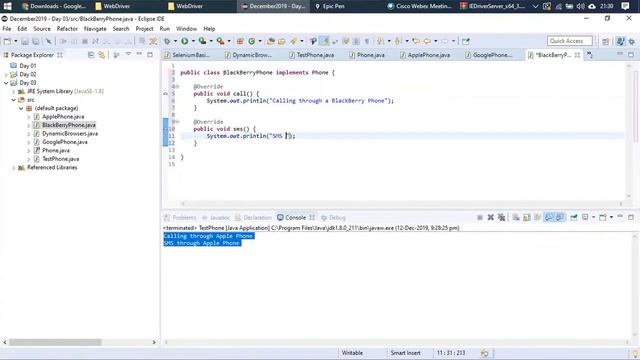Open the New dropdown arrow in toolbar
Image resolution: width=640 pixels, height=360 pixels.
pyautogui.click(x=16, y=41)
